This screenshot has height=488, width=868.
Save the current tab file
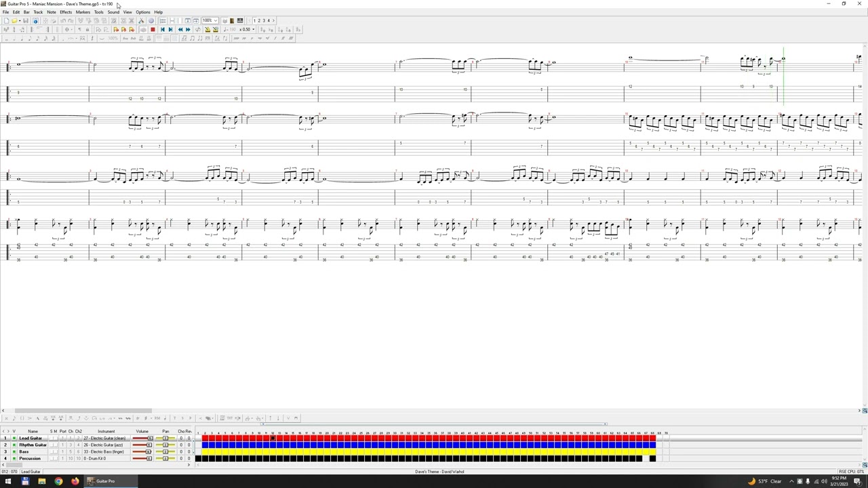26,20
